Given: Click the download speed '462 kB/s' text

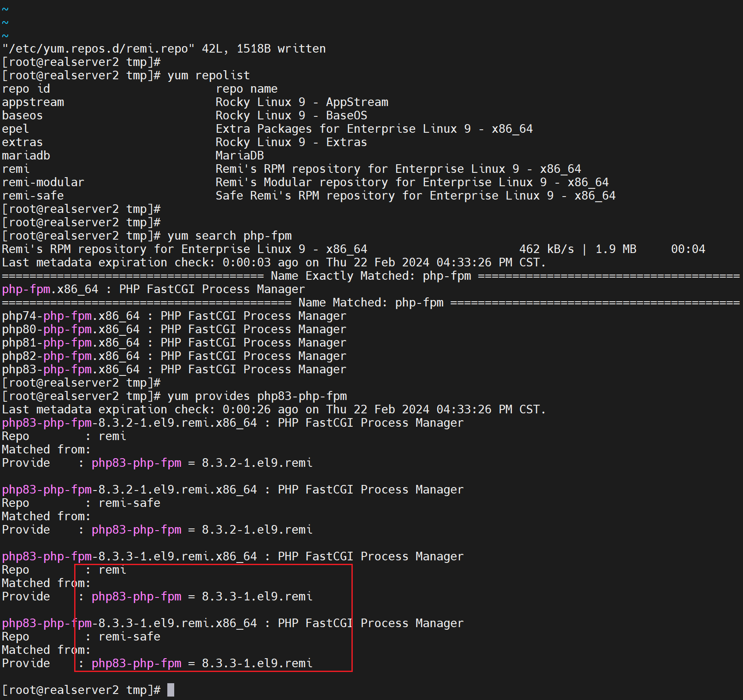Looking at the screenshot, I should pyautogui.click(x=546, y=249).
